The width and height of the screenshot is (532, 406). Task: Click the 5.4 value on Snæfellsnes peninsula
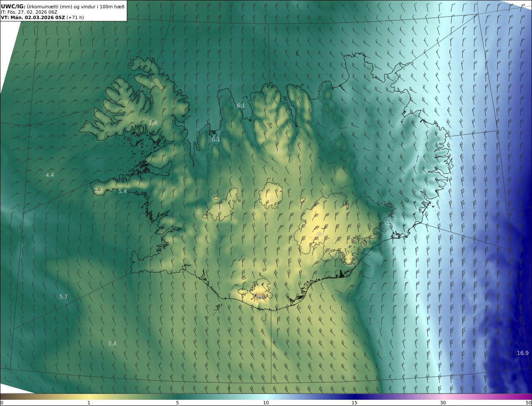(x=123, y=191)
